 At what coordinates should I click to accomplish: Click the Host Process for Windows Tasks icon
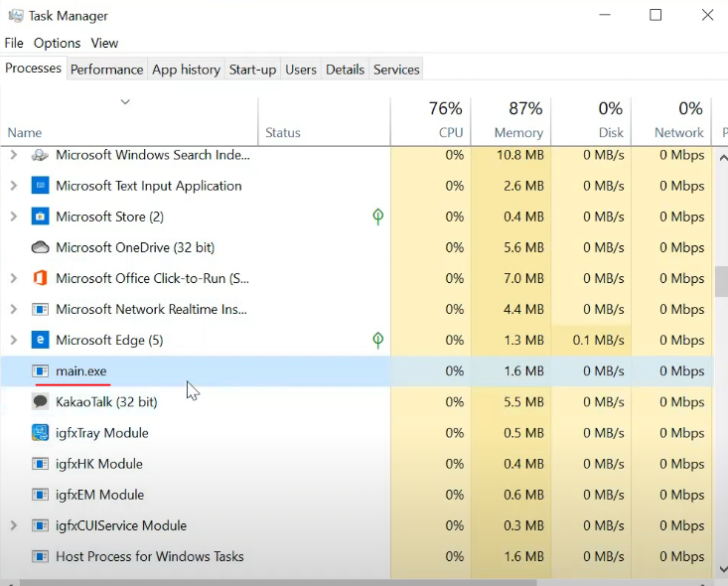point(40,556)
